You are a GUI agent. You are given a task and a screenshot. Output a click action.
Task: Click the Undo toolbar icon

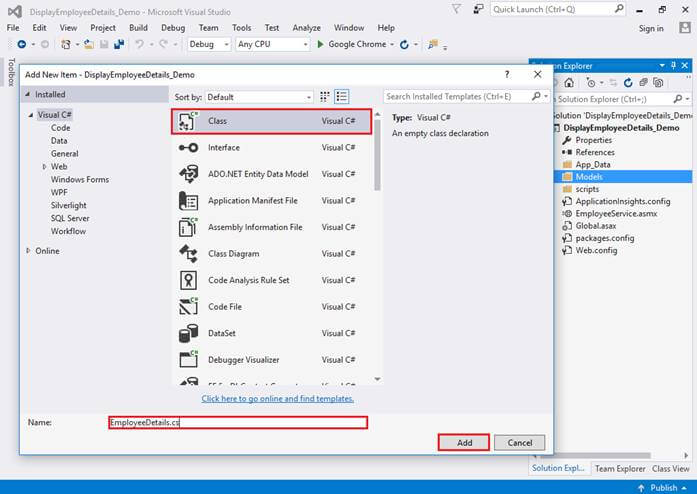click(139, 44)
